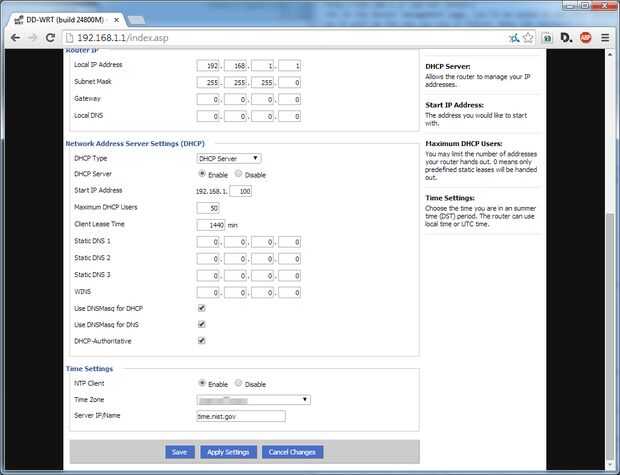Click the address bar with 192.168.1.1/index.asp
This screenshot has height=475, width=620.
click(x=287, y=38)
